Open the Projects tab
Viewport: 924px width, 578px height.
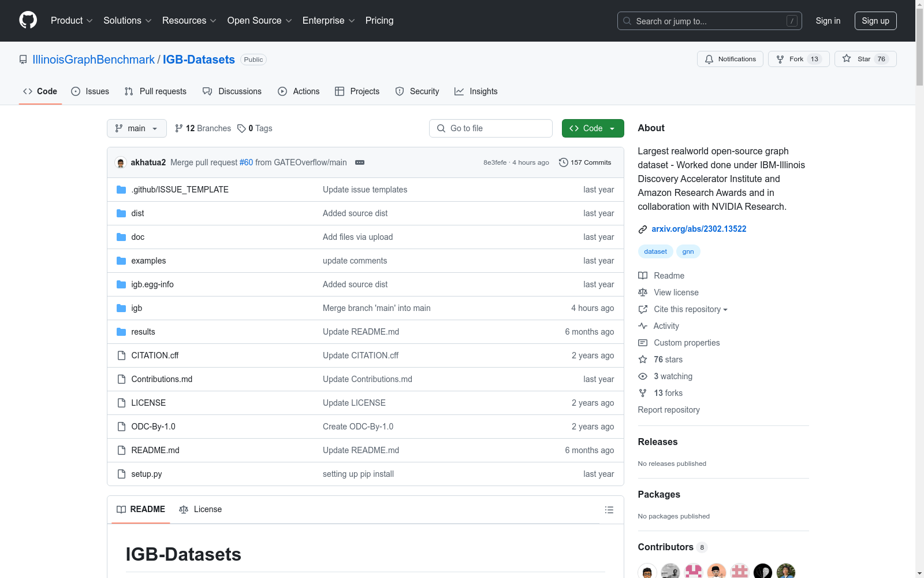(x=357, y=91)
